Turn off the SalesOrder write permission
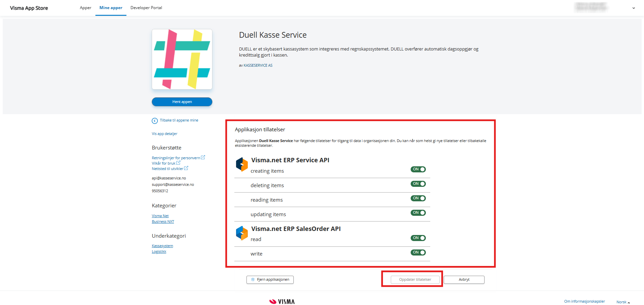Viewport: 644px width, 305px height. coord(418,252)
